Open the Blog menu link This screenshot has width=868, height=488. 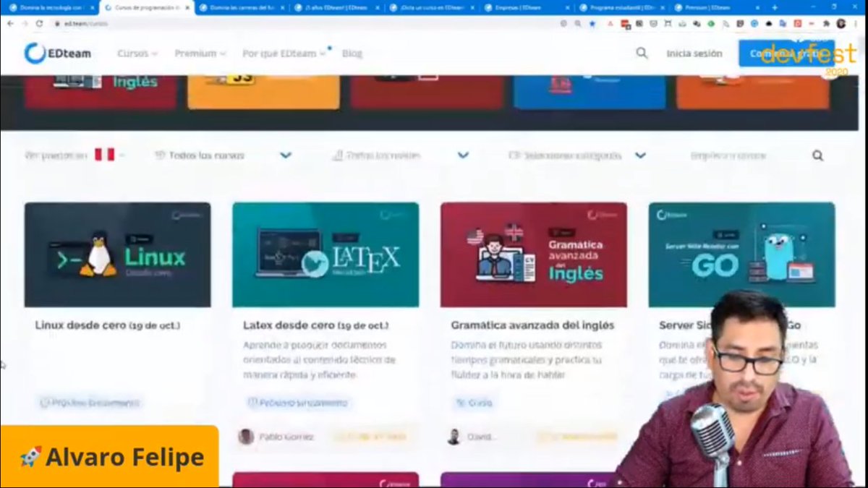(x=352, y=53)
